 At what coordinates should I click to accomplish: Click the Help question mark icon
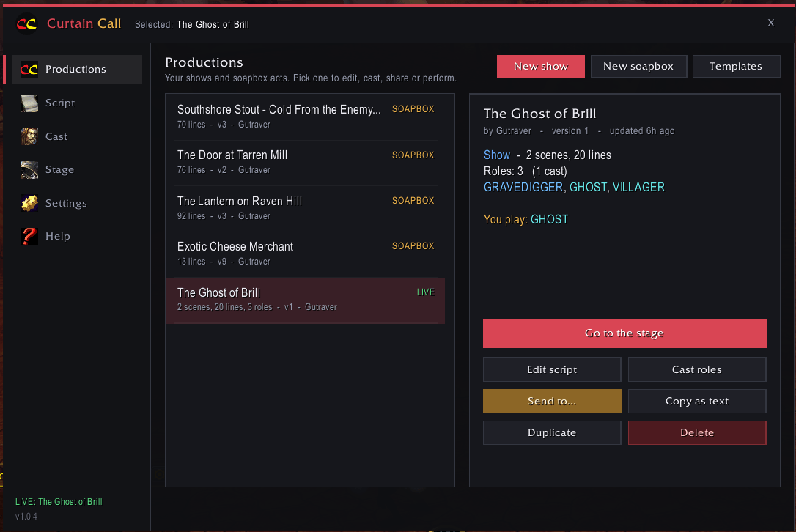pyautogui.click(x=29, y=236)
